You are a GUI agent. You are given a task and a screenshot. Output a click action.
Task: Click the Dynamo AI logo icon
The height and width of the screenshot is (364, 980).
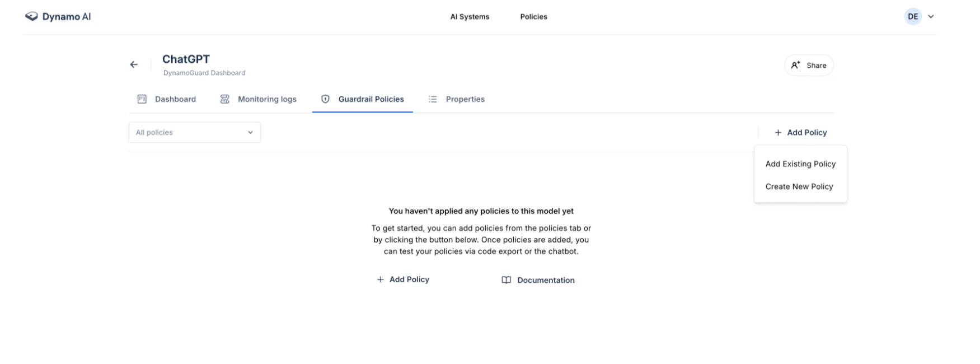31,17
